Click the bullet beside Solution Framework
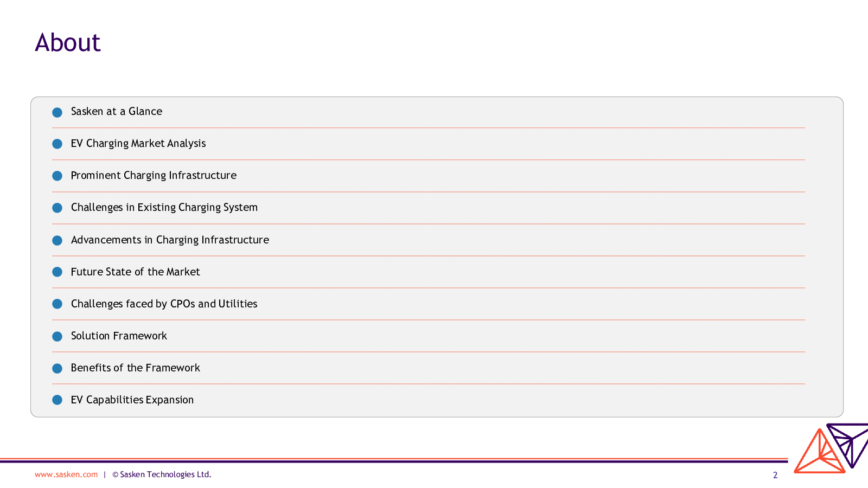Viewport: 868px width, 488px height. point(57,336)
